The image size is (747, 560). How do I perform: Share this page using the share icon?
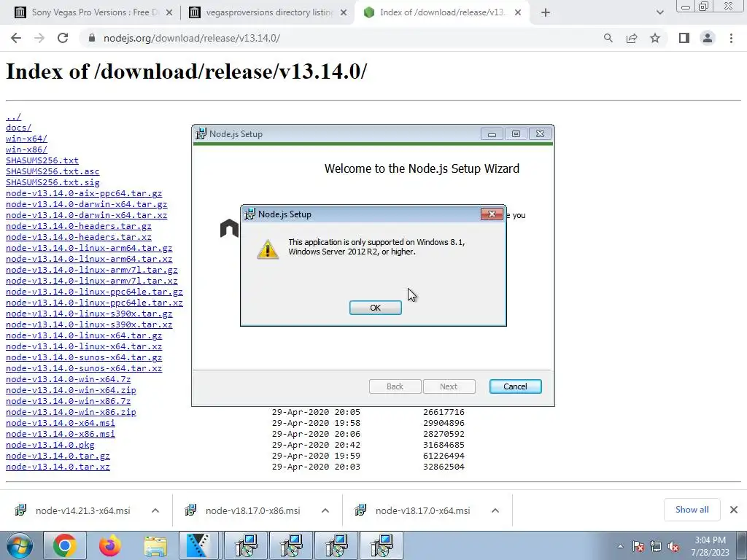pyautogui.click(x=632, y=38)
